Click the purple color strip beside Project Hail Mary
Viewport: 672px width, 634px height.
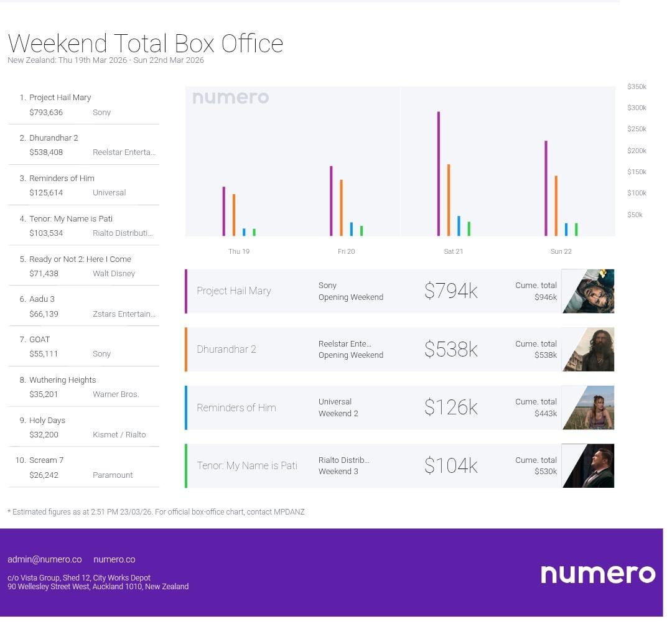click(186, 291)
